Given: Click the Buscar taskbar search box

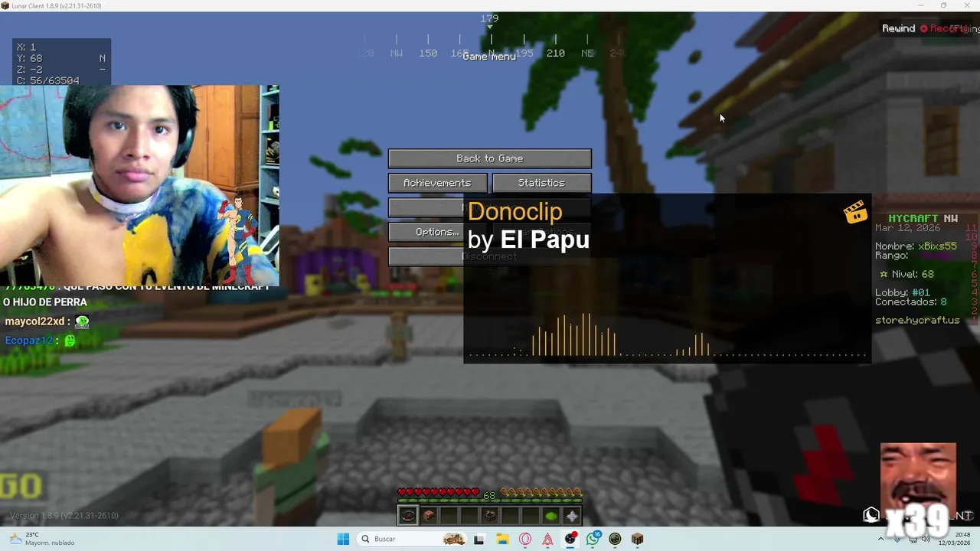Looking at the screenshot, I should click(412, 539).
